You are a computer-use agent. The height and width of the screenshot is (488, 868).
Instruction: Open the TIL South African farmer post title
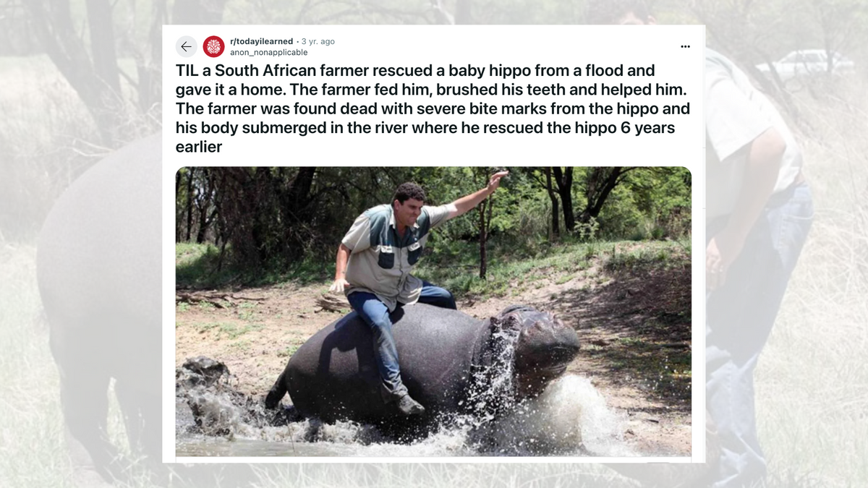coord(433,108)
